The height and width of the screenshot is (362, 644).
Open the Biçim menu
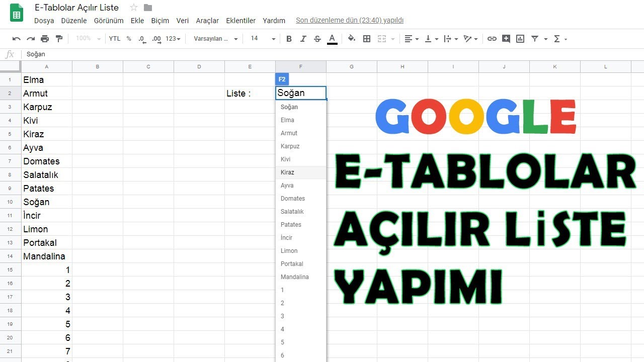[160, 21]
